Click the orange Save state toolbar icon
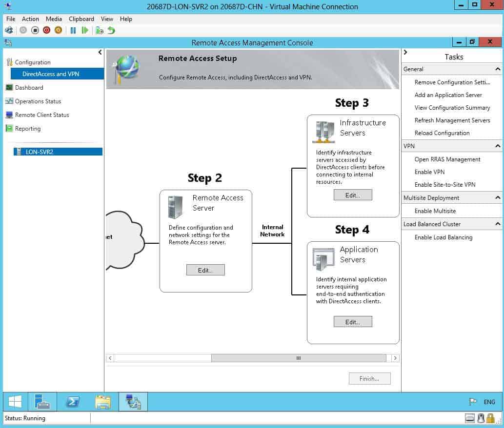Screen dimensions: 504x428 pos(58,30)
